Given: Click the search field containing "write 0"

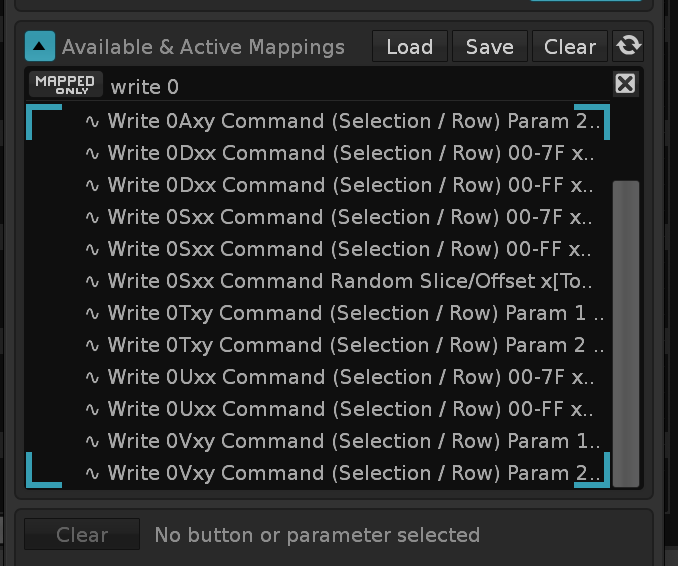Looking at the screenshot, I should pos(350,86).
